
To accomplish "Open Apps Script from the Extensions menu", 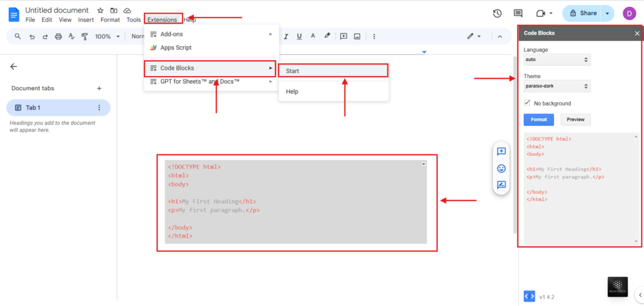I will tap(175, 48).
